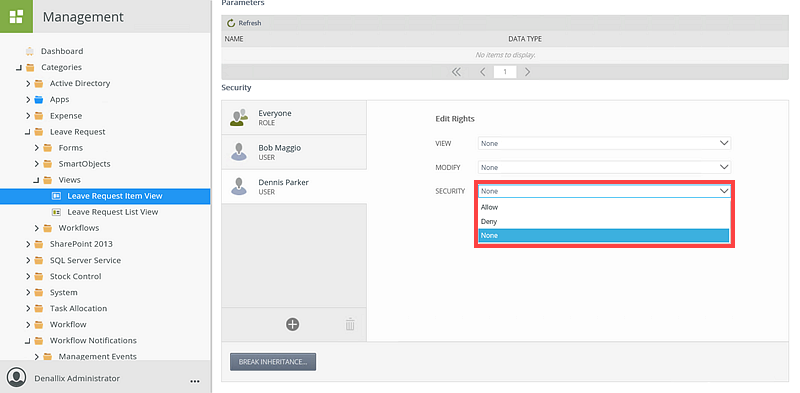Image resolution: width=800 pixels, height=393 pixels.
Task: Select the Management Events tree item
Action: [x=97, y=356]
